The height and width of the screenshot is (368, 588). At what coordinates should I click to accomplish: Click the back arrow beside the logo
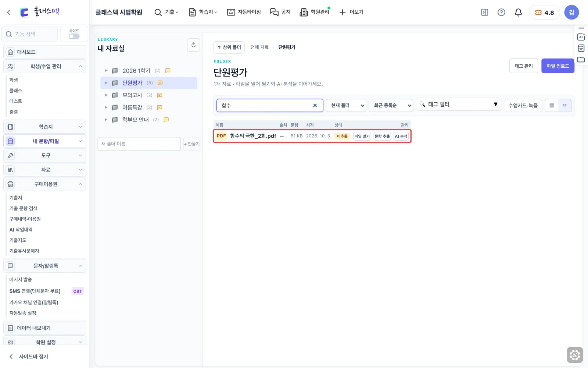click(x=9, y=12)
